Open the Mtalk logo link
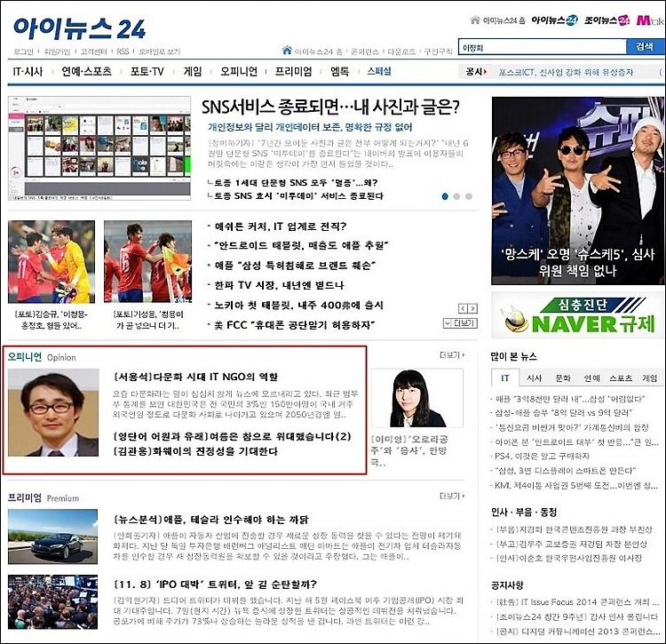This screenshot has height=644, width=666. 650,20
